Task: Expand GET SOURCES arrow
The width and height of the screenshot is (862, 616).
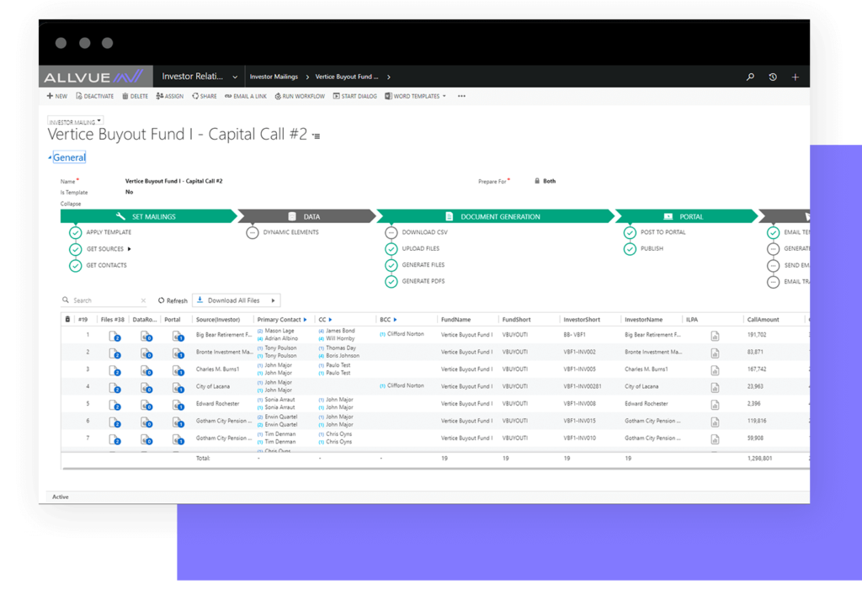Action: [x=129, y=249]
